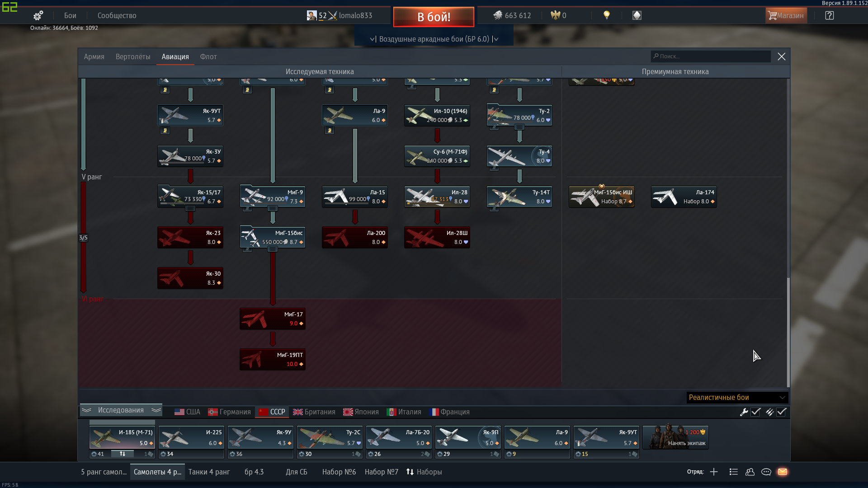Select the МиГ-15бис group card

point(273,237)
